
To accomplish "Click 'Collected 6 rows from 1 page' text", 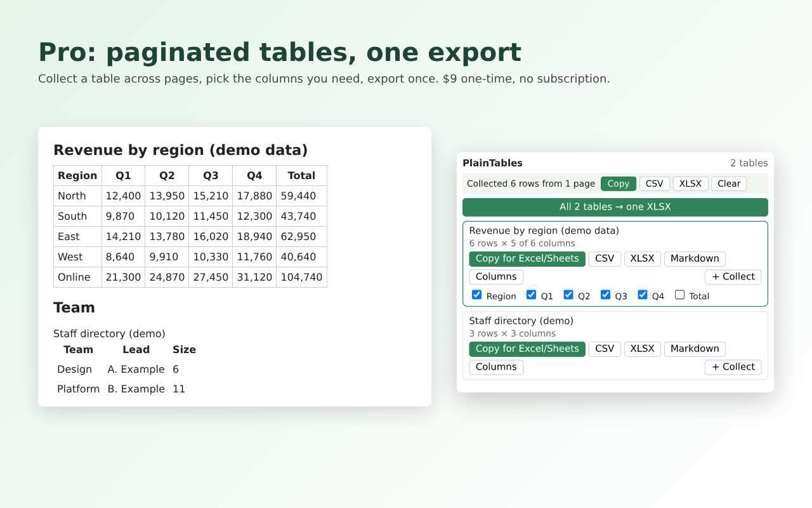I will (x=531, y=184).
